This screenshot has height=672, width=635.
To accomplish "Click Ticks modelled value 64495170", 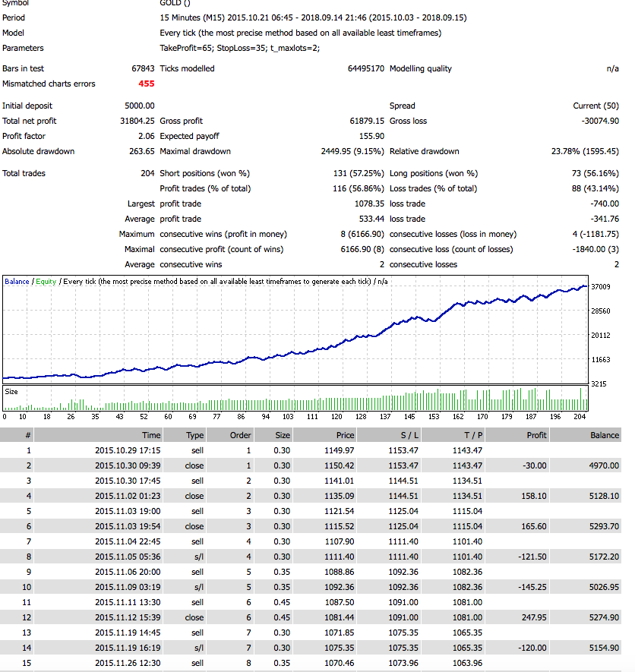I will pyautogui.click(x=366, y=68).
